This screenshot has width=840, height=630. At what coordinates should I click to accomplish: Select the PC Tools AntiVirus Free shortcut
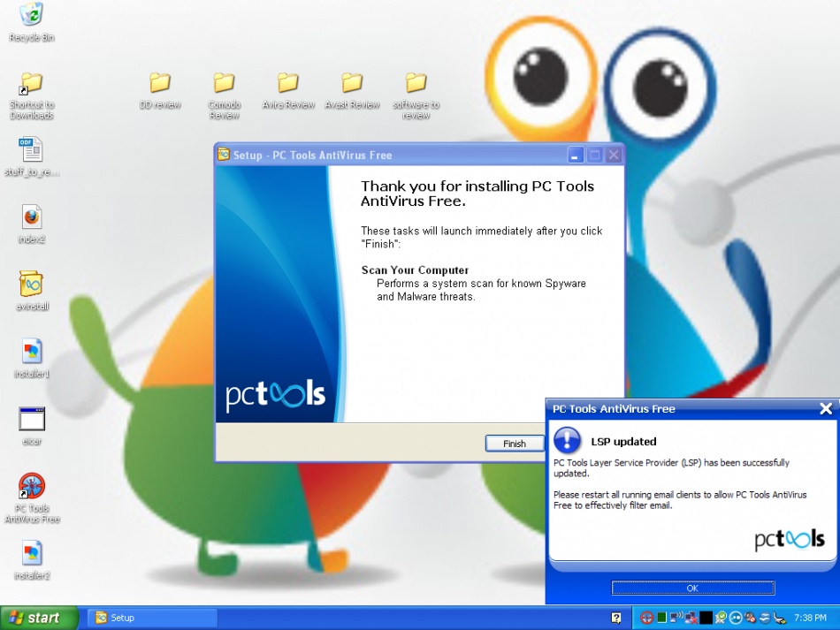coord(32,498)
